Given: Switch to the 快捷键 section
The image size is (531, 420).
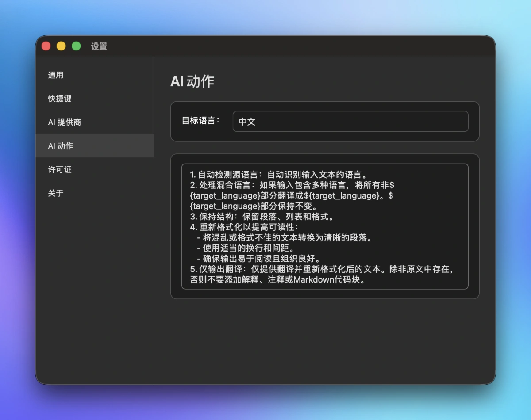Looking at the screenshot, I should (x=60, y=99).
